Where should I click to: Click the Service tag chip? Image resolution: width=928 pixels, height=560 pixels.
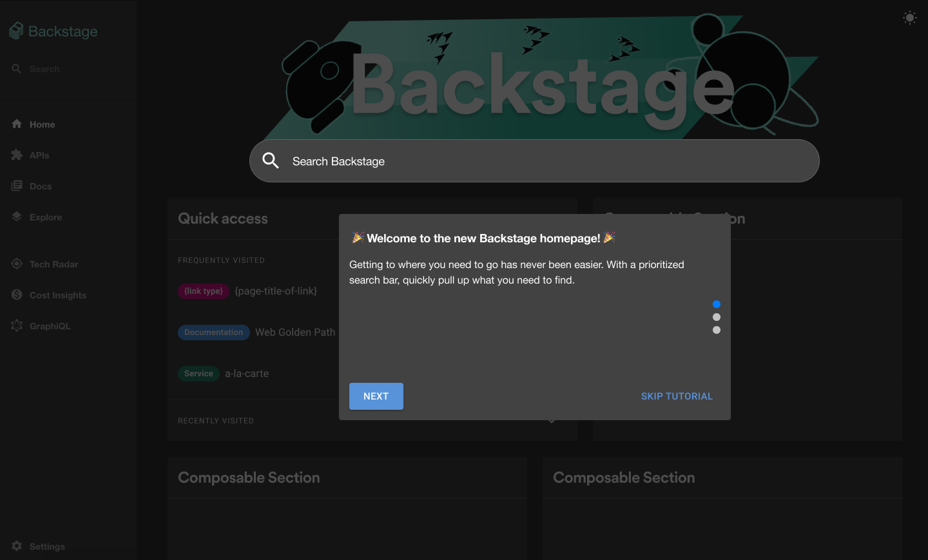(x=198, y=374)
